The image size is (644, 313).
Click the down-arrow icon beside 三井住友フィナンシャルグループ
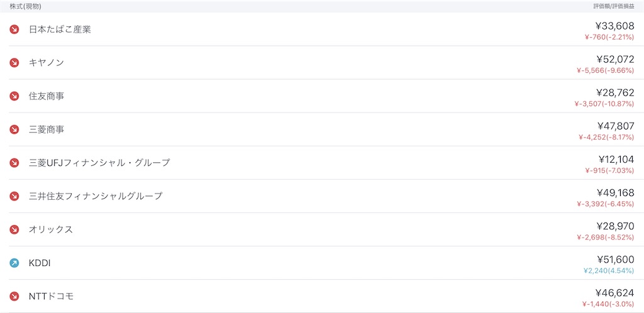point(14,196)
